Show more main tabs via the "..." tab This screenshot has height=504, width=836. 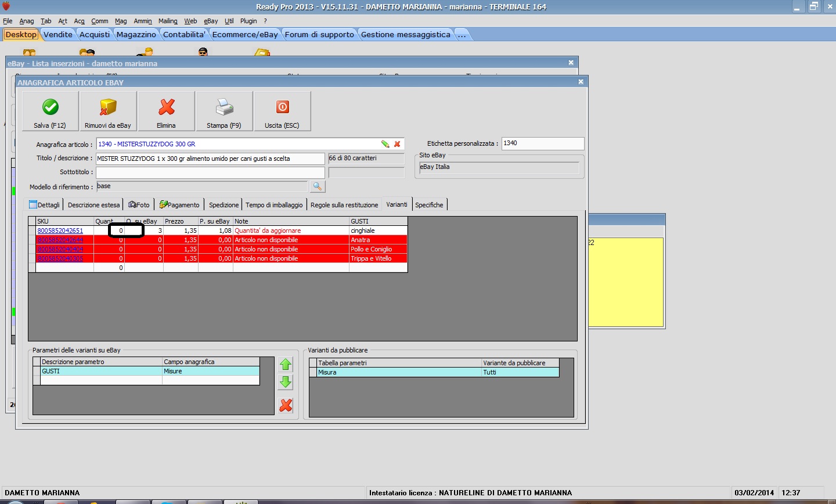[462, 34]
